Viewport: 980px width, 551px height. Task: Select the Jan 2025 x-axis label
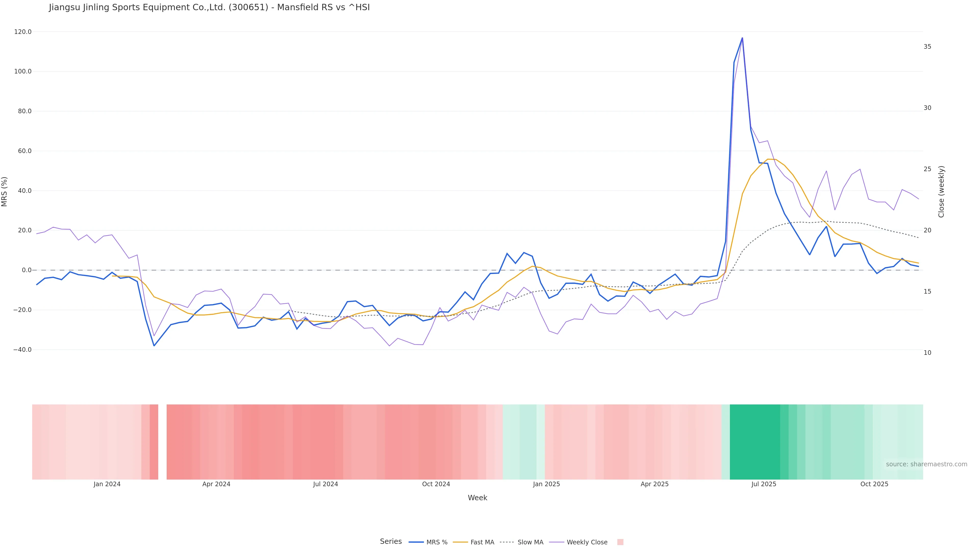(546, 484)
